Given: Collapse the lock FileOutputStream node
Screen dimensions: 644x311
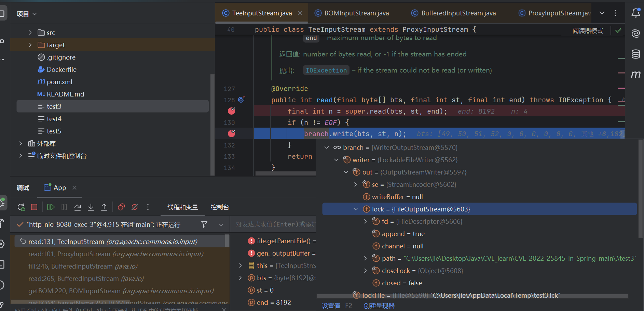Looking at the screenshot, I should tap(356, 209).
